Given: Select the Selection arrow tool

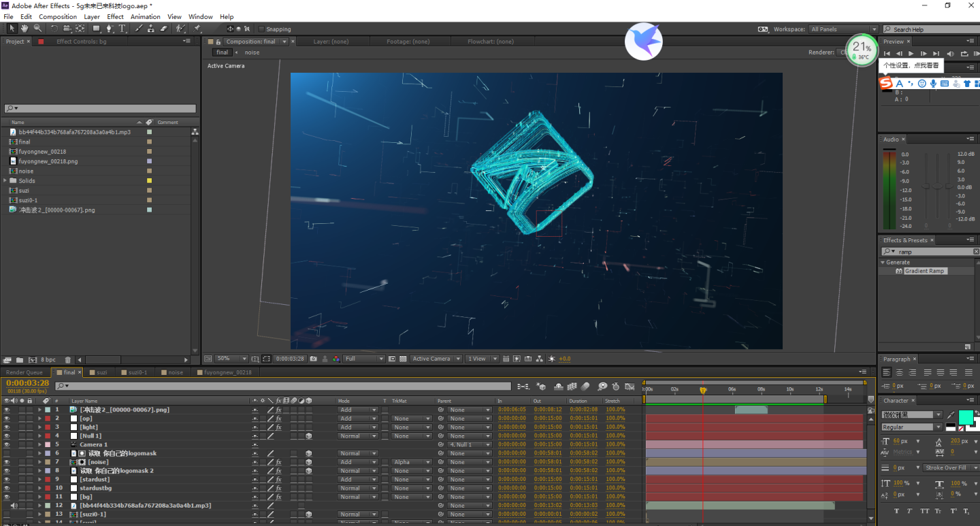Looking at the screenshot, I should click(12, 29).
